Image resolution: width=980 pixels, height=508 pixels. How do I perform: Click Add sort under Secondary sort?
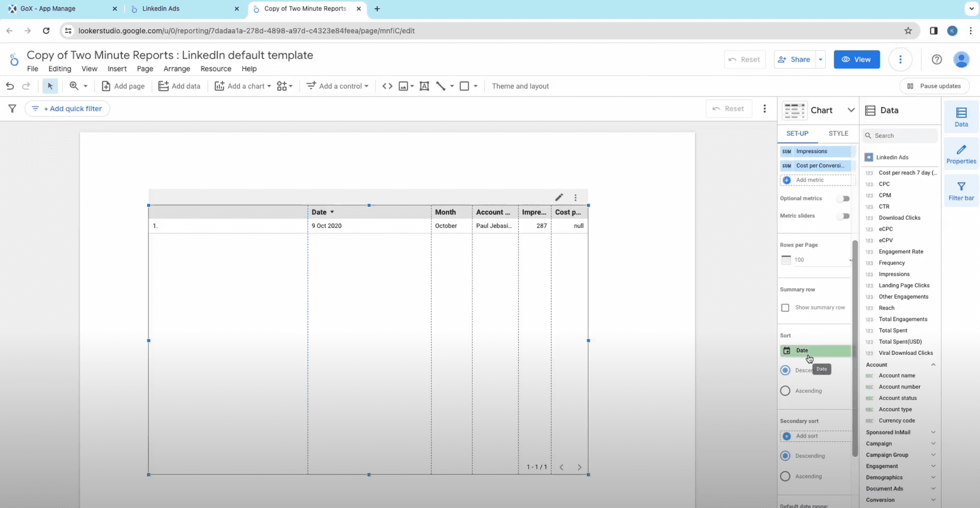tap(816, 436)
